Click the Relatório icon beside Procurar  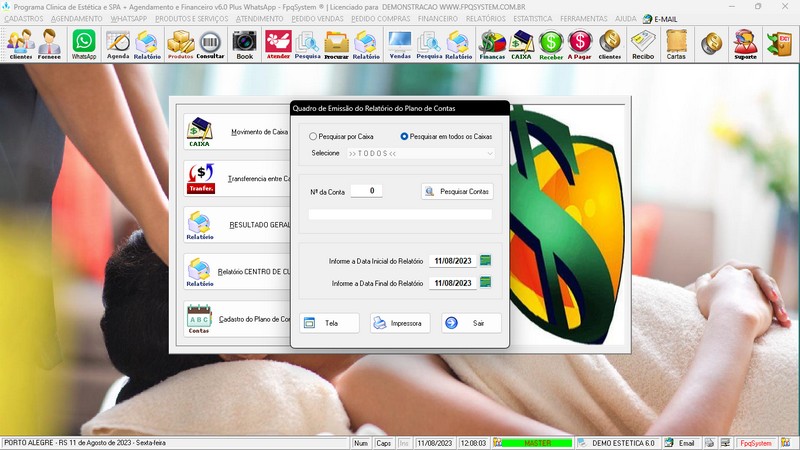[366, 44]
